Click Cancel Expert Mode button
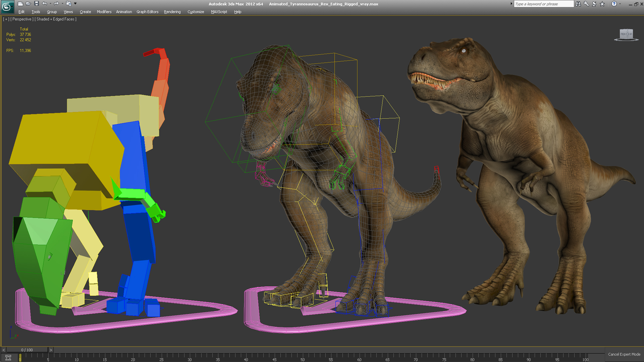The height and width of the screenshot is (362, 644). point(624,354)
